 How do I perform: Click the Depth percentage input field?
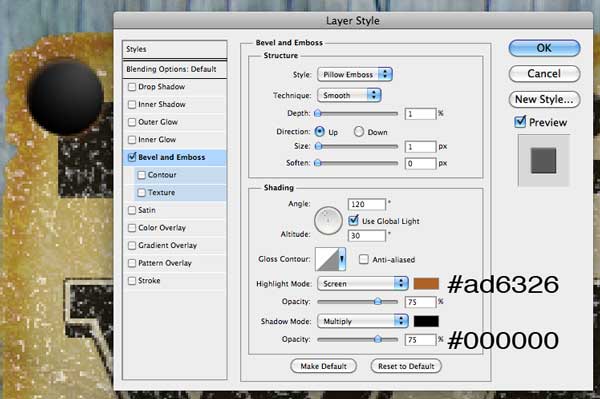(420, 114)
